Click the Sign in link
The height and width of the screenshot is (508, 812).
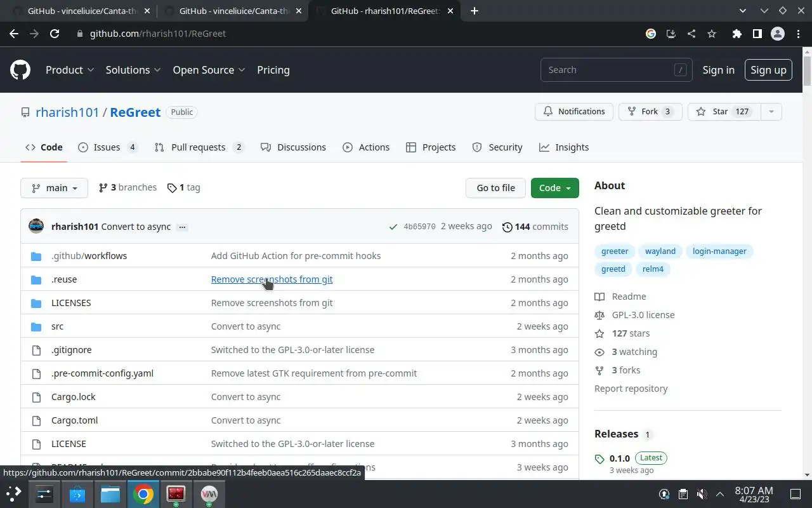click(718, 70)
